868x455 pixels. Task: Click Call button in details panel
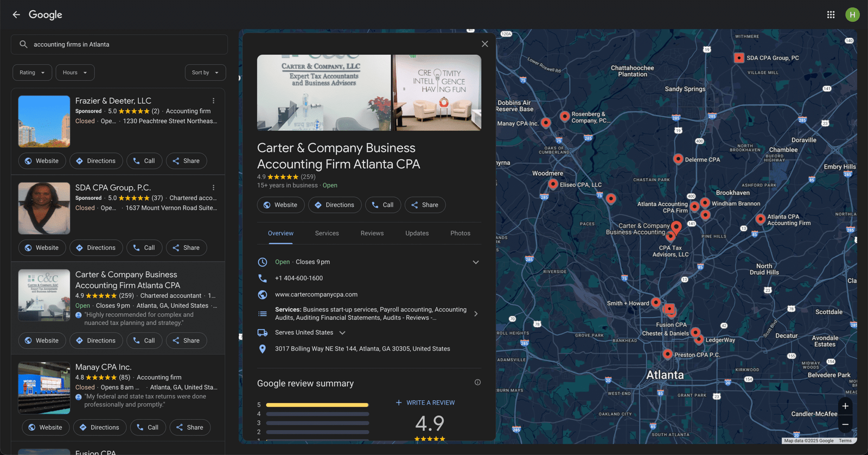383,205
